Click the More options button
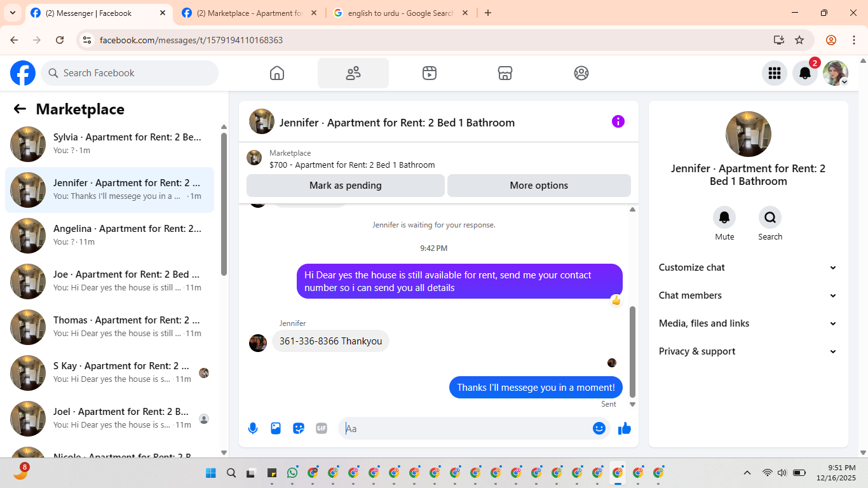Image resolution: width=868 pixels, height=488 pixels. pyautogui.click(x=539, y=186)
